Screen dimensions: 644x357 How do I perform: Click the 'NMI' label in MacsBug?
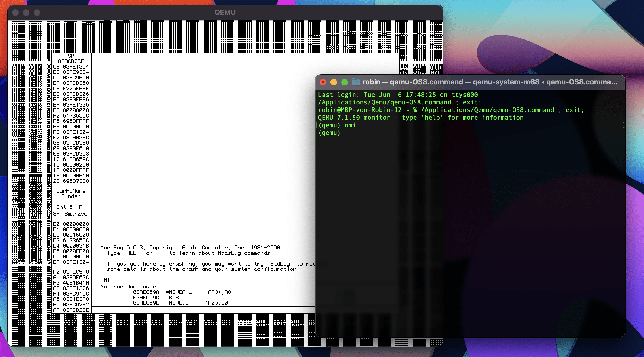click(x=105, y=280)
